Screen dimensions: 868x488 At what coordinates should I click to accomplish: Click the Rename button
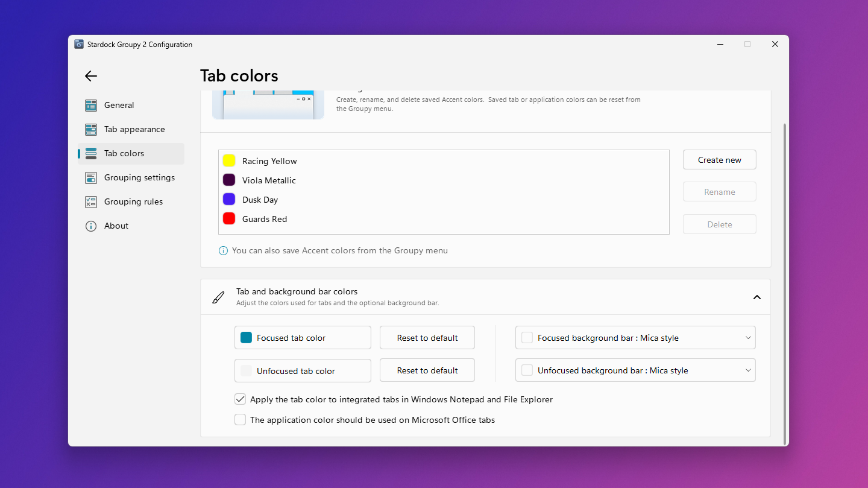tap(720, 192)
